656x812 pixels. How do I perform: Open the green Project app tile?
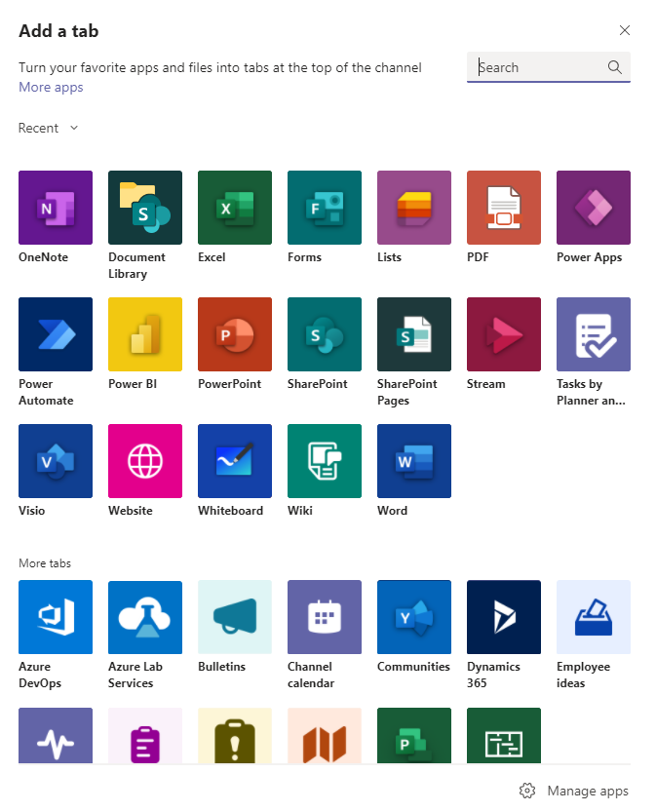[x=414, y=735]
